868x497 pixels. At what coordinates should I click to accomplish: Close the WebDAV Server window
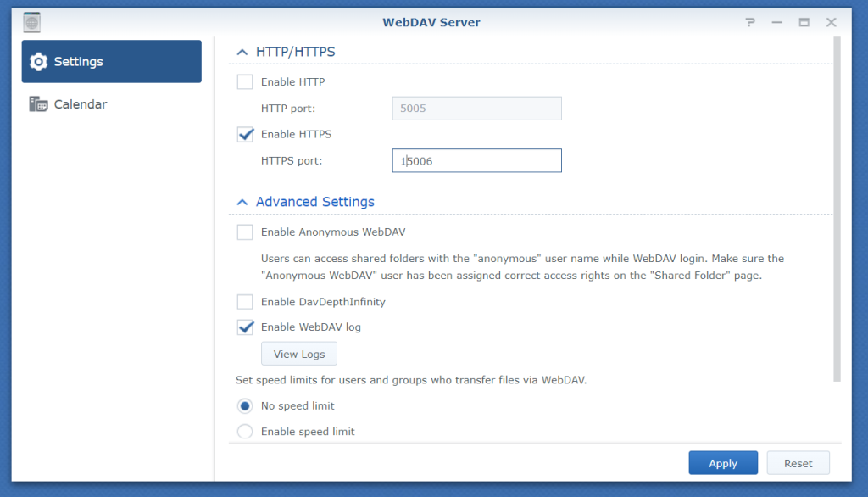point(832,22)
